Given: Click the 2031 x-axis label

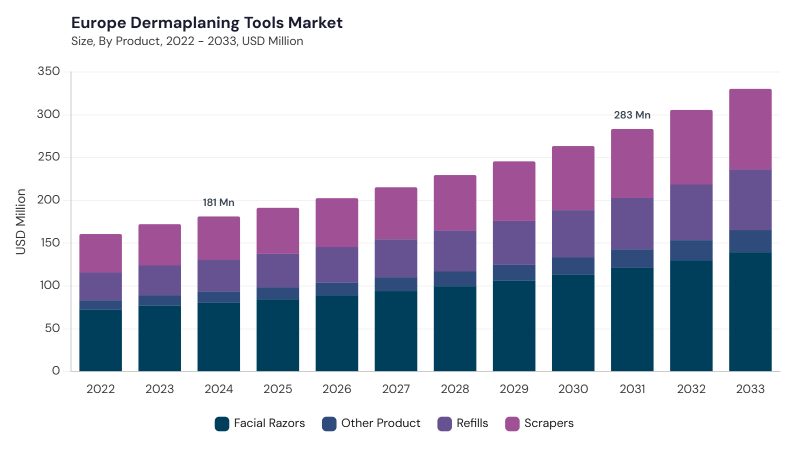Looking at the screenshot, I should pos(632,389).
